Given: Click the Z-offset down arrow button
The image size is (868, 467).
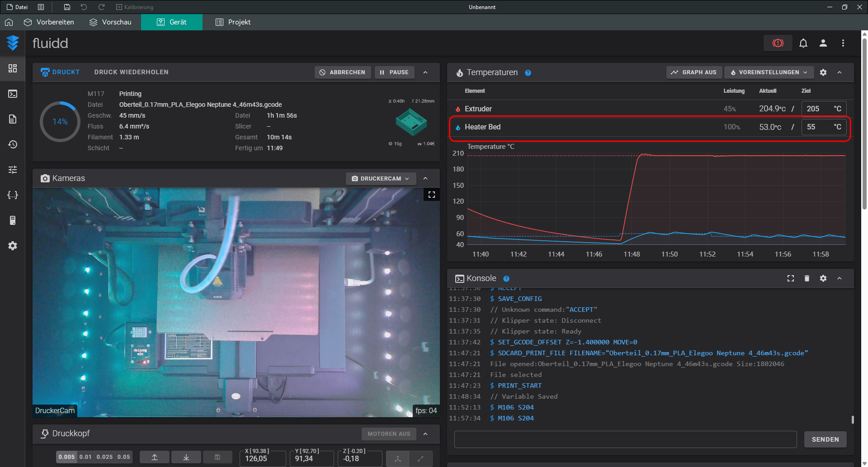Looking at the screenshot, I should click(186, 457).
